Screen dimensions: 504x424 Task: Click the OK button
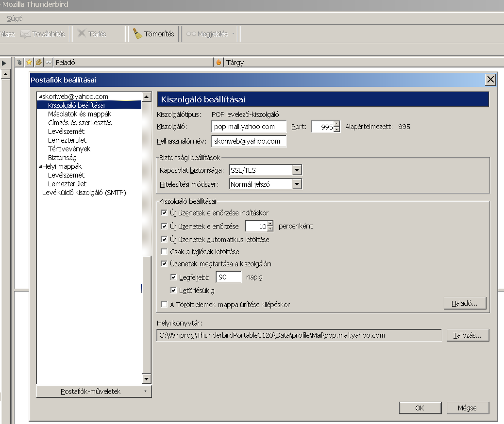[420, 408]
